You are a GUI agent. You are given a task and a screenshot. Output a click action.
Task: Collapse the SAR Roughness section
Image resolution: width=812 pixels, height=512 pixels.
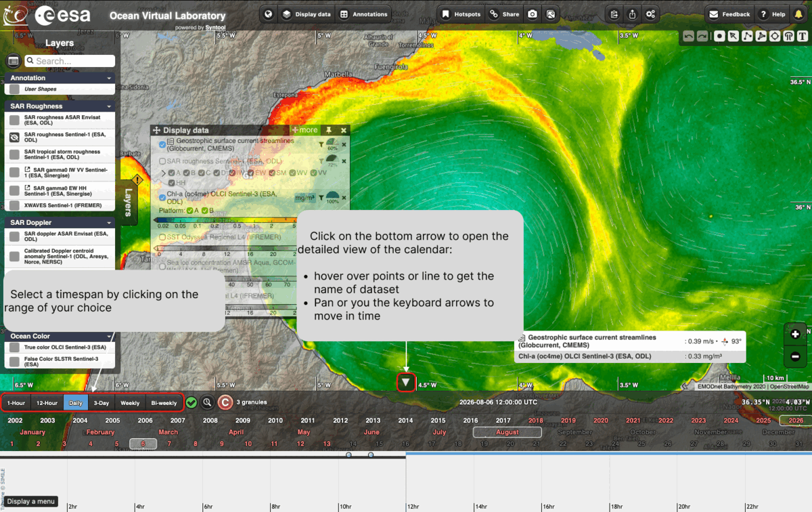(x=109, y=106)
